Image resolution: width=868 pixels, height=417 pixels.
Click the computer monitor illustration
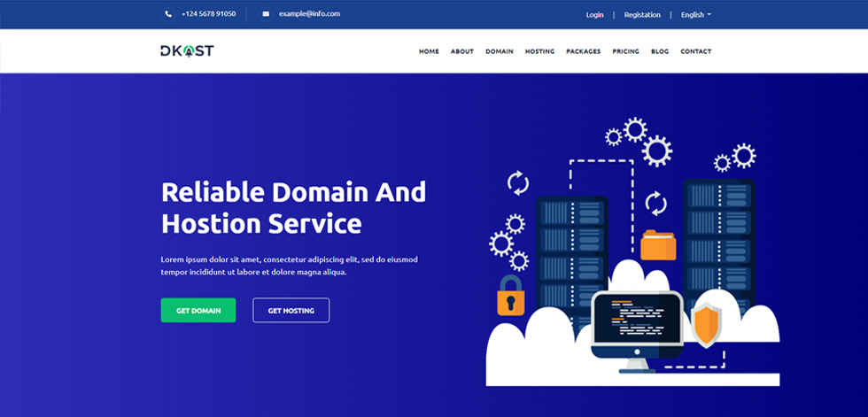[x=637, y=331]
